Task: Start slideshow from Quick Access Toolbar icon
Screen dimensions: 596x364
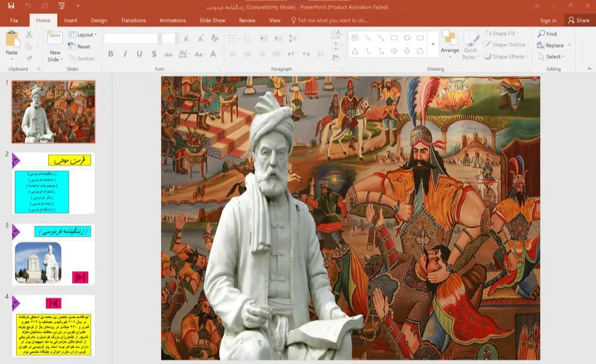Action: tap(62, 7)
